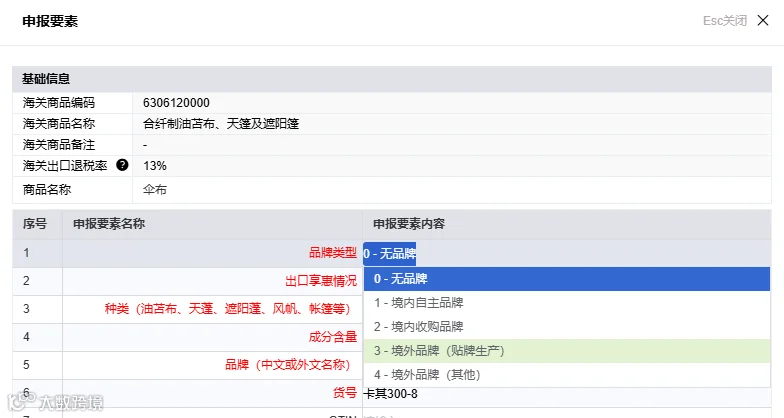Close the 申报要素 dialog with X icon

point(762,20)
